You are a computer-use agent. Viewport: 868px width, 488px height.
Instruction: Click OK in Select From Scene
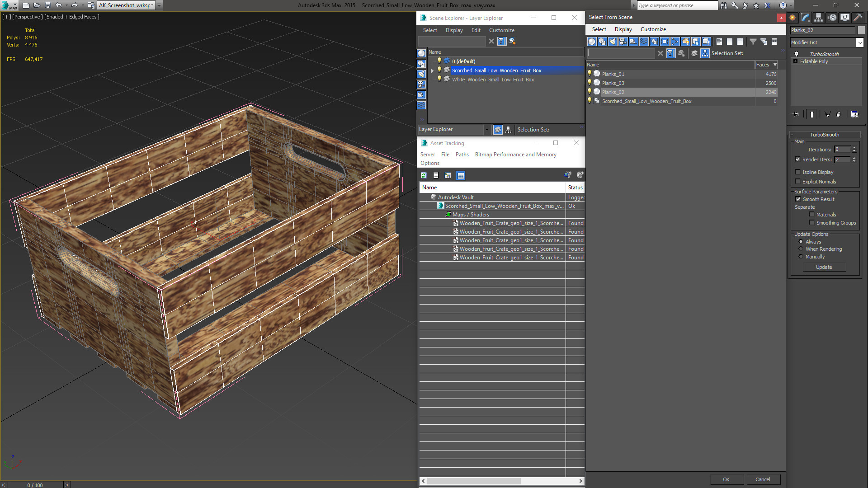(x=726, y=479)
